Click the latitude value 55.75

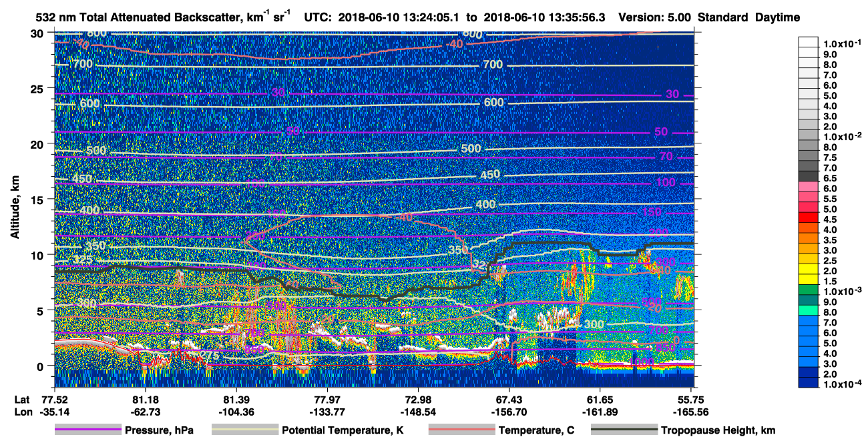click(691, 399)
